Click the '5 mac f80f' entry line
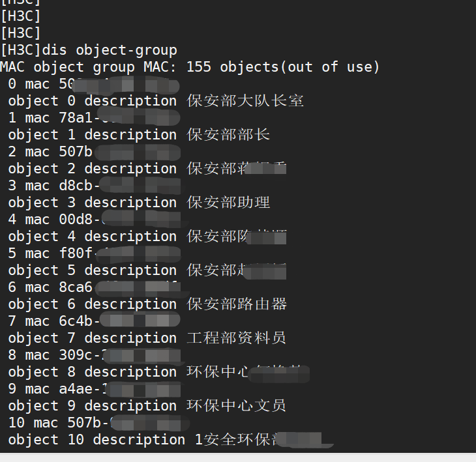Image resolution: width=476 pixels, height=462 pixels. pos(57,253)
